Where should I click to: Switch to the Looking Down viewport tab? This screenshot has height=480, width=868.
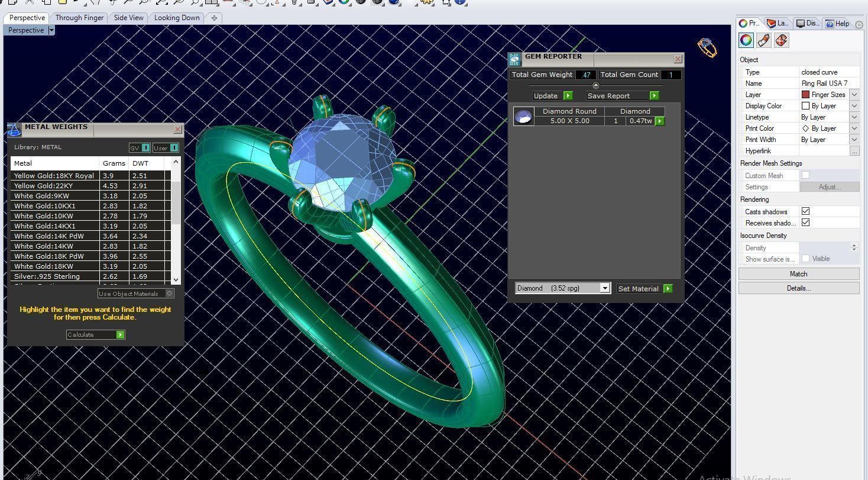(177, 18)
